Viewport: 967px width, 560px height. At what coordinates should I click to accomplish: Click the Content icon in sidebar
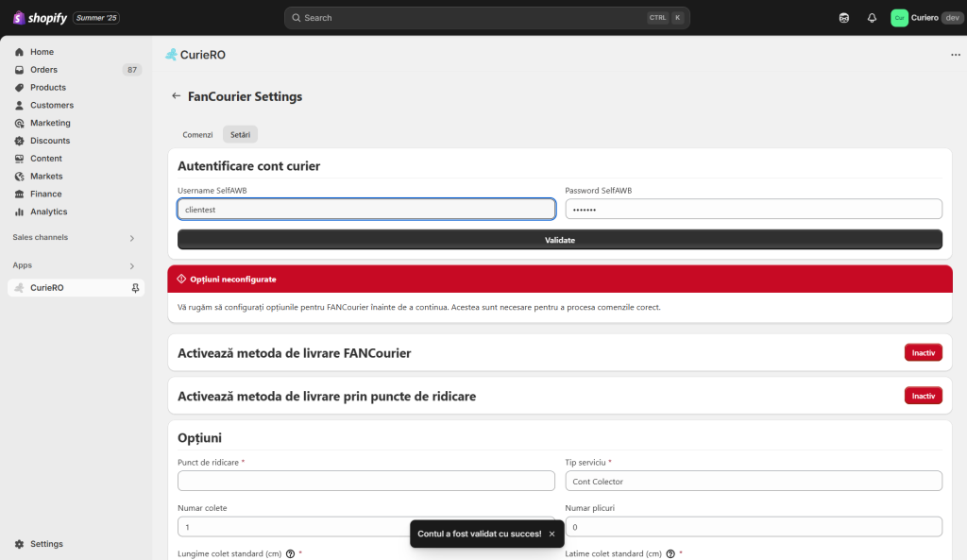point(19,159)
